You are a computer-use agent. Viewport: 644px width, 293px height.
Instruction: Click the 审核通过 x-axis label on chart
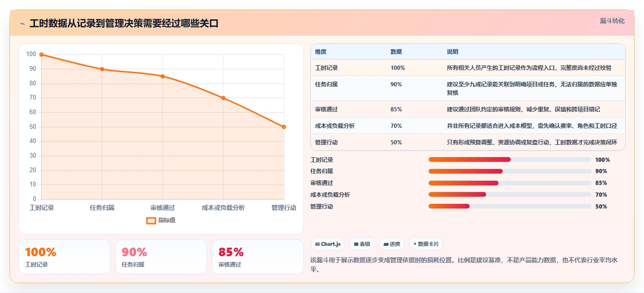(x=163, y=208)
